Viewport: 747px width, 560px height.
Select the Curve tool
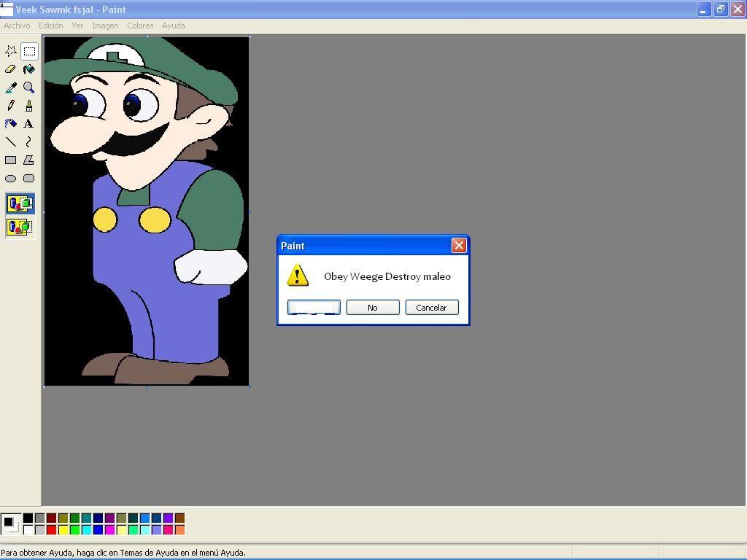[29, 141]
